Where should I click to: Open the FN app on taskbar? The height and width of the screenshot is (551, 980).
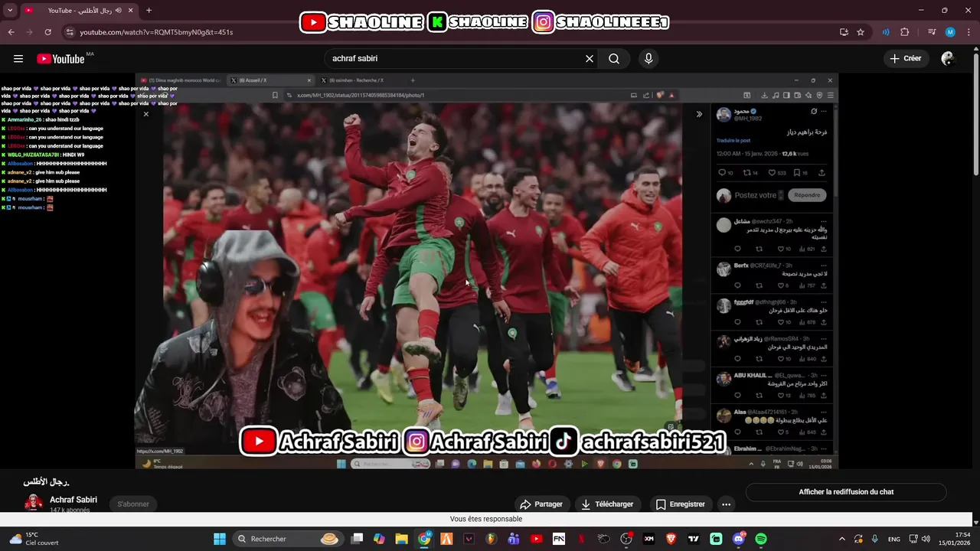pos(559,539)
